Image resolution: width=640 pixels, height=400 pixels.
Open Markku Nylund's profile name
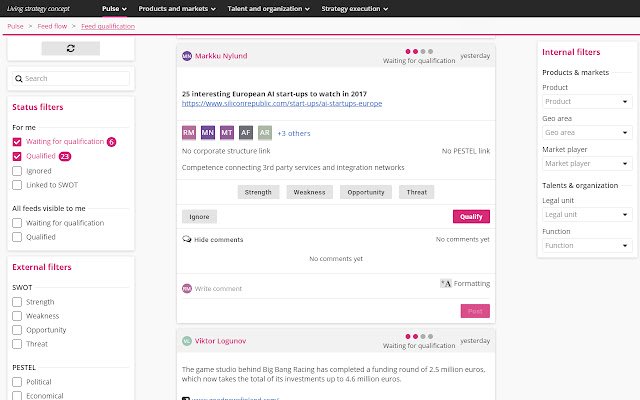tap(221, 56)
